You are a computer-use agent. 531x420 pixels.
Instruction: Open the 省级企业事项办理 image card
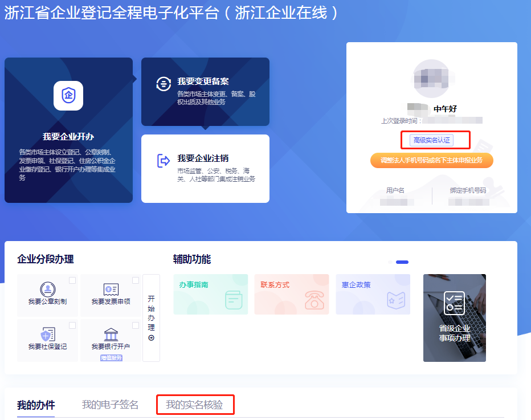click(455, 318)
